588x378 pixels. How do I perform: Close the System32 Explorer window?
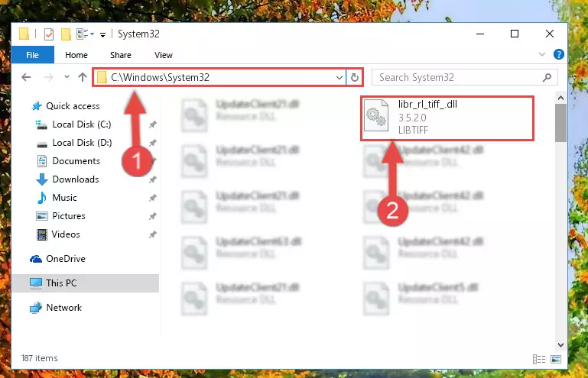pyautogui.click(x=549, y=34)
